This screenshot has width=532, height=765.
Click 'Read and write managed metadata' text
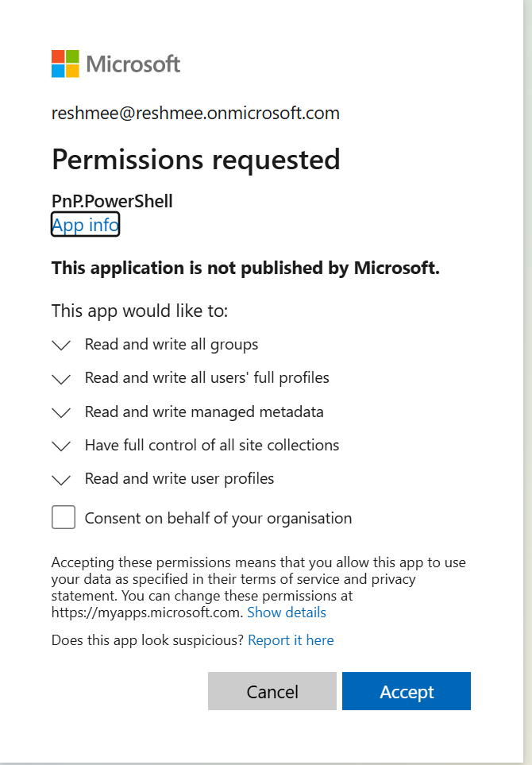[204, 412]
